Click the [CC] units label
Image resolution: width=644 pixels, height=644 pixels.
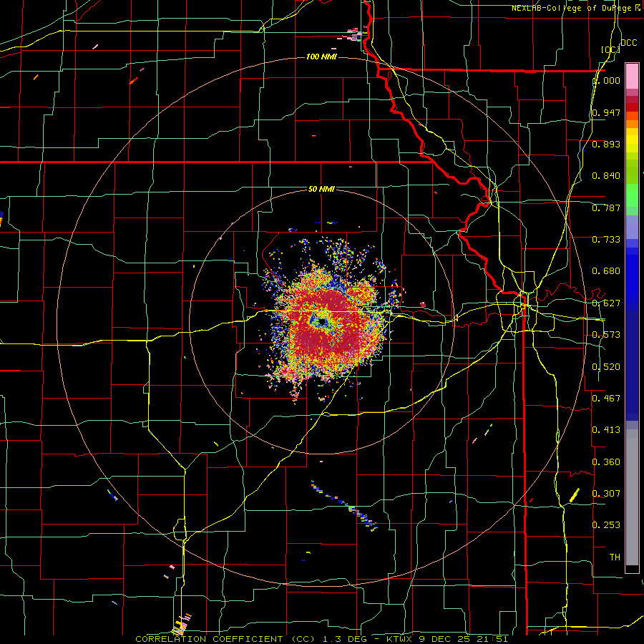[x=610, y=49]
